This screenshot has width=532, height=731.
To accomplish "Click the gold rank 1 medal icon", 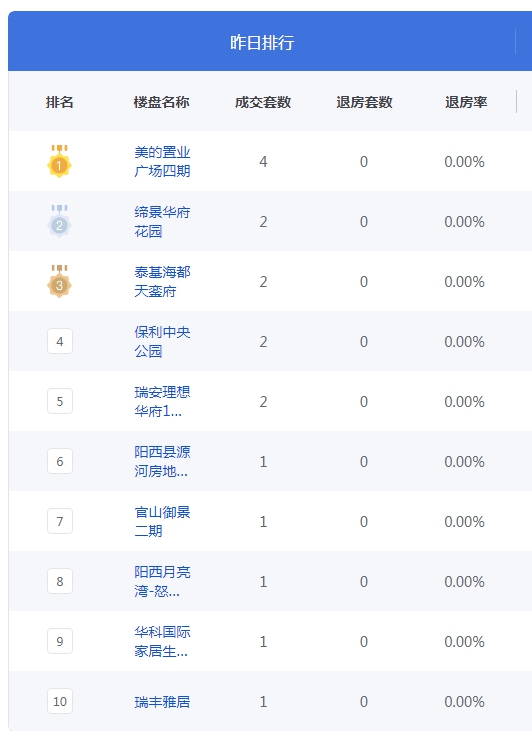I will click(x=59, y=161).
